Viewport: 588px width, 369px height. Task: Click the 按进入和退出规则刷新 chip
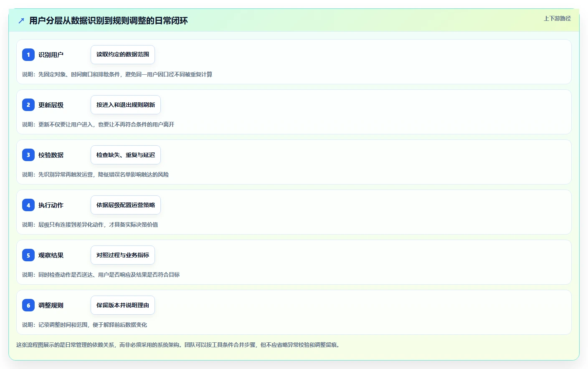coord(126,105)
